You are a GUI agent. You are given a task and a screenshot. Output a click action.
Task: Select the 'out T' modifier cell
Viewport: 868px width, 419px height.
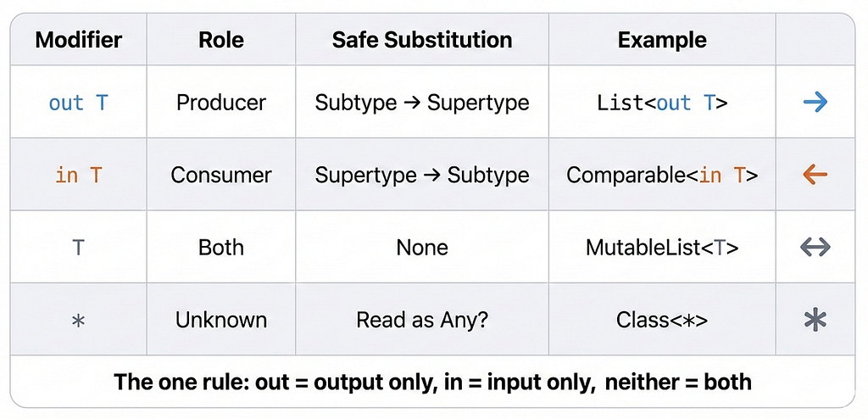coord(78,103)
